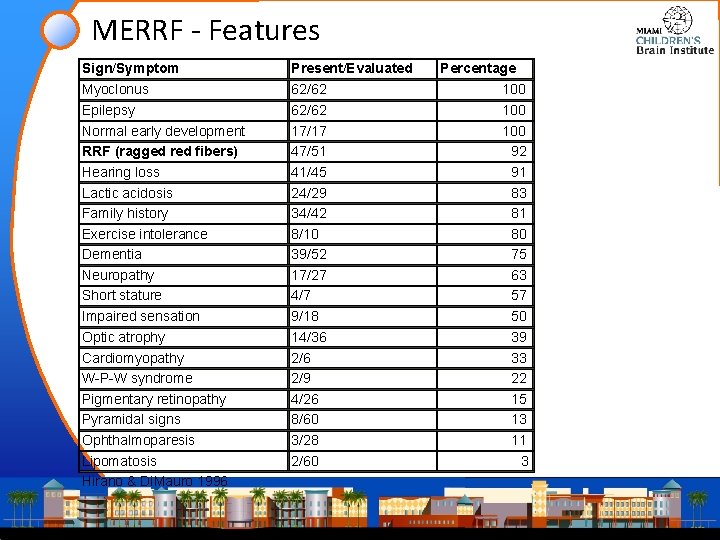The width and height of the screenshot is (720, 540).
Task: Click the percentage '80' for Exercise intolerance
Action: coord(518,234)
